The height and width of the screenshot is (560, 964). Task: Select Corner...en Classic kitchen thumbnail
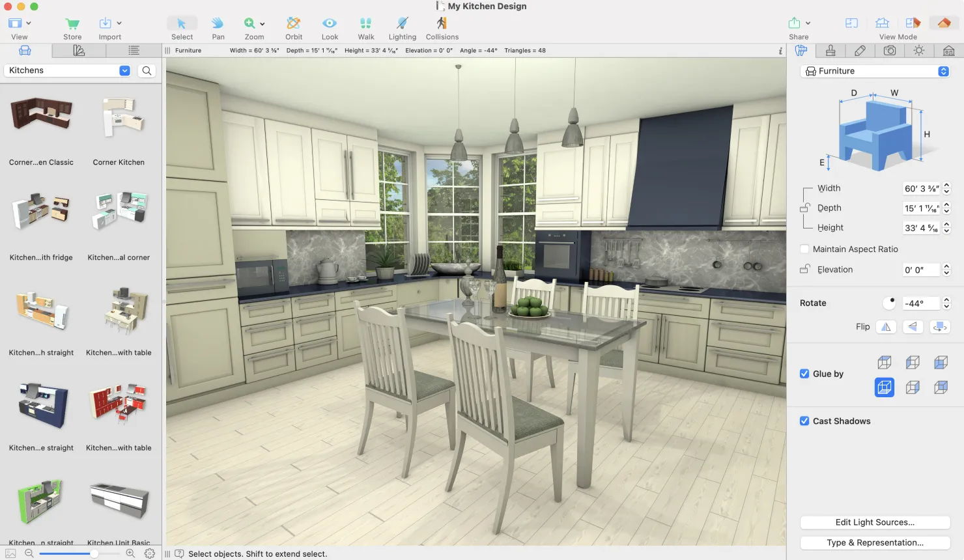tap(41, 114)
